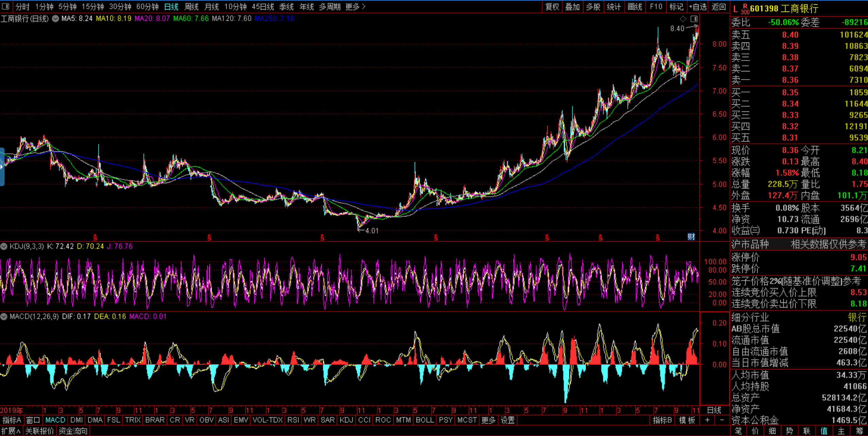Click the rightmost red S marker
This screenshot has height=436, width=868.
pyautogui.click(x=658, y=238)
